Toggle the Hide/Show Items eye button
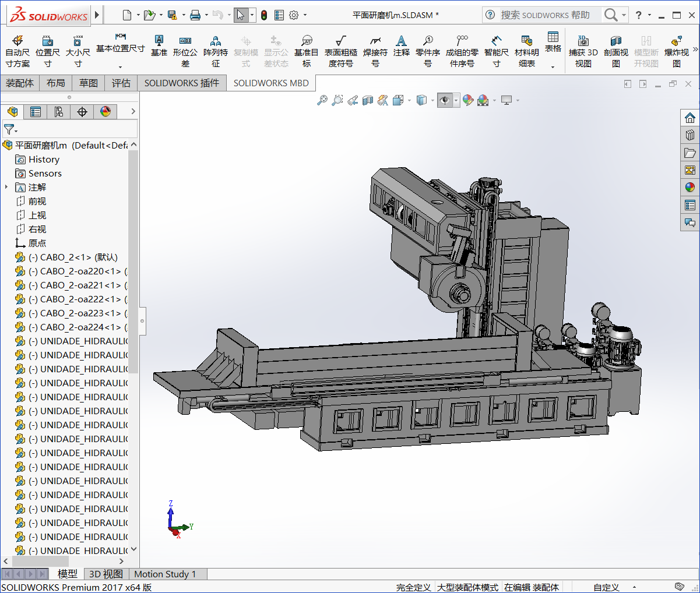The height and width of the screenshot is (593, 700). (446, 100)
